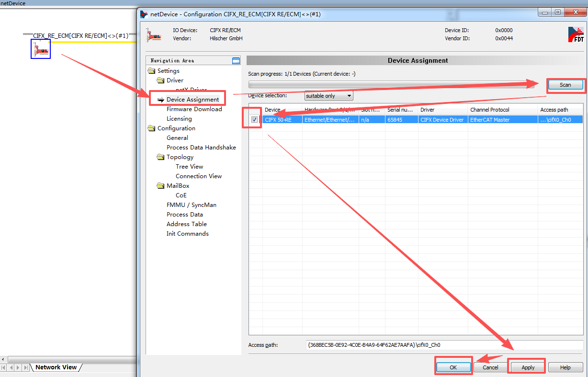Open Connection View under Topology
The height and width of the screenshot is (377, 588).
(199, 176)
